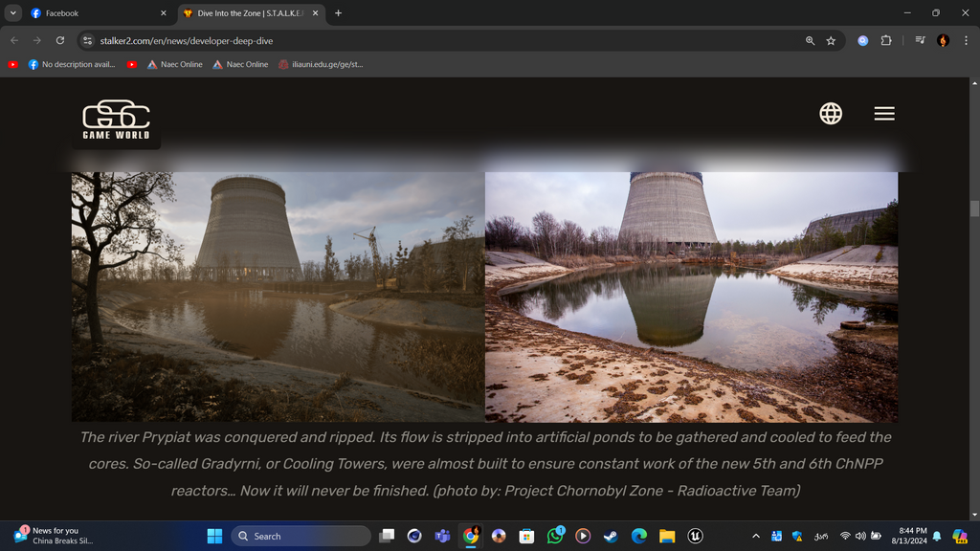This screenshot has width=980, height=551.
Task: Open the Chrome profile avatar
Action: [x=943, y=40]
